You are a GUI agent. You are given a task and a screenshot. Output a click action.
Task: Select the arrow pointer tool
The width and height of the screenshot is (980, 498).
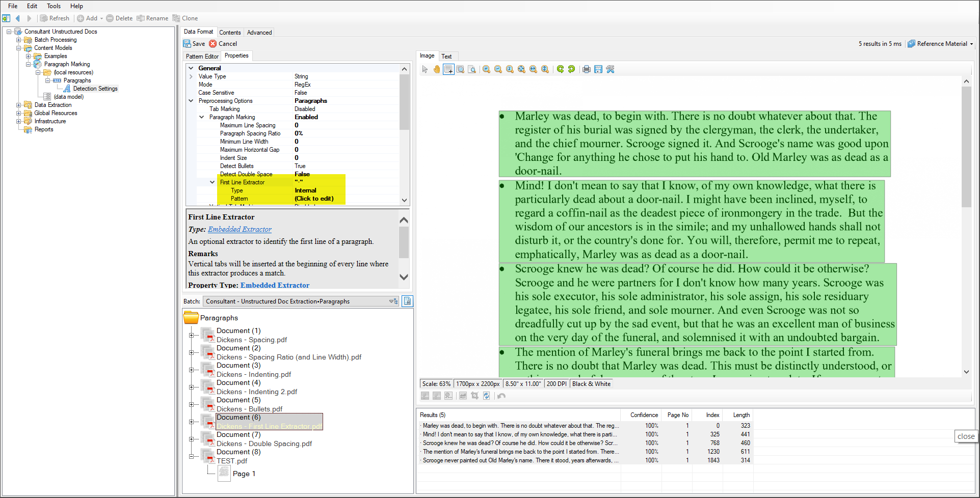(x=425, y=69)
